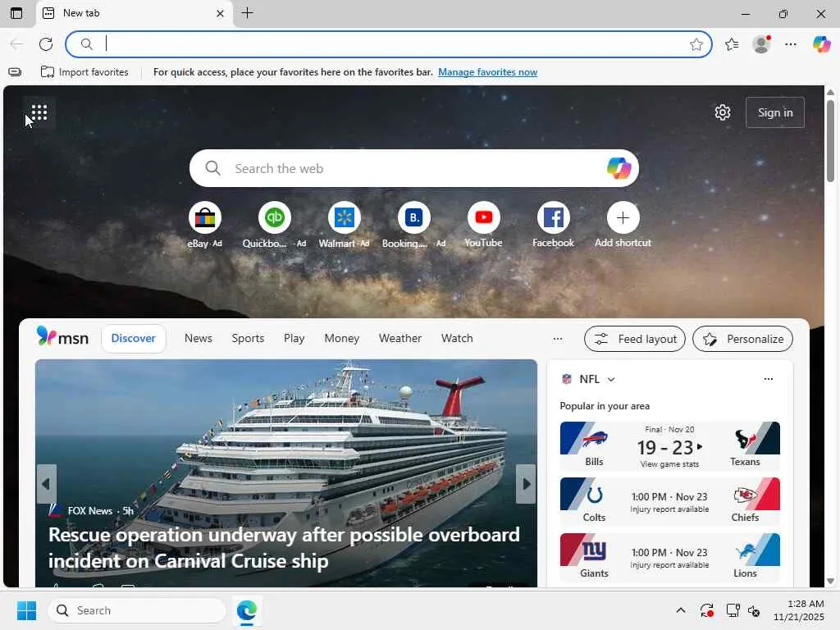The height and width of the screenshot is (630, 840).
Task: Open the eBay shortcut
Action: pyautogui.click(x=204, y=217)
